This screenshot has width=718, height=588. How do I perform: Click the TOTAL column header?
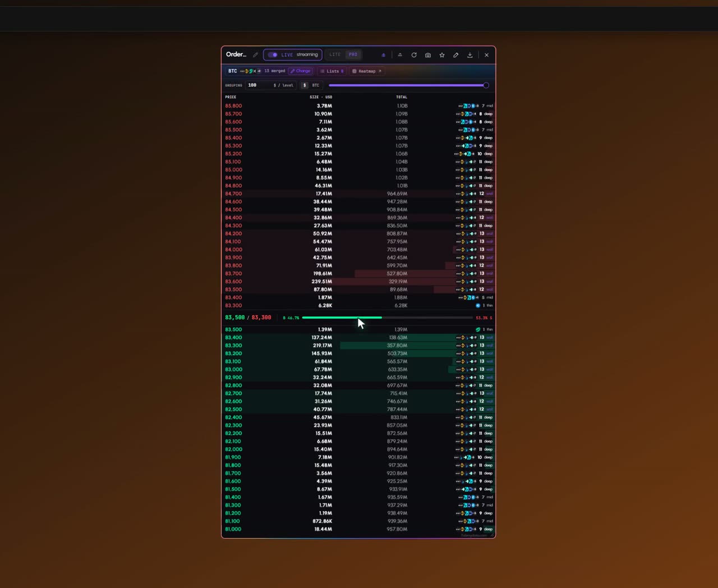402,97
